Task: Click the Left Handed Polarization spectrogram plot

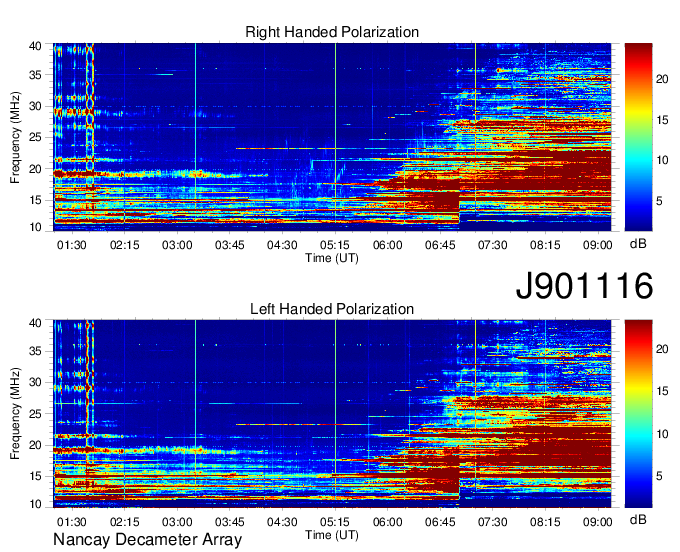Action: coord(332,414)
